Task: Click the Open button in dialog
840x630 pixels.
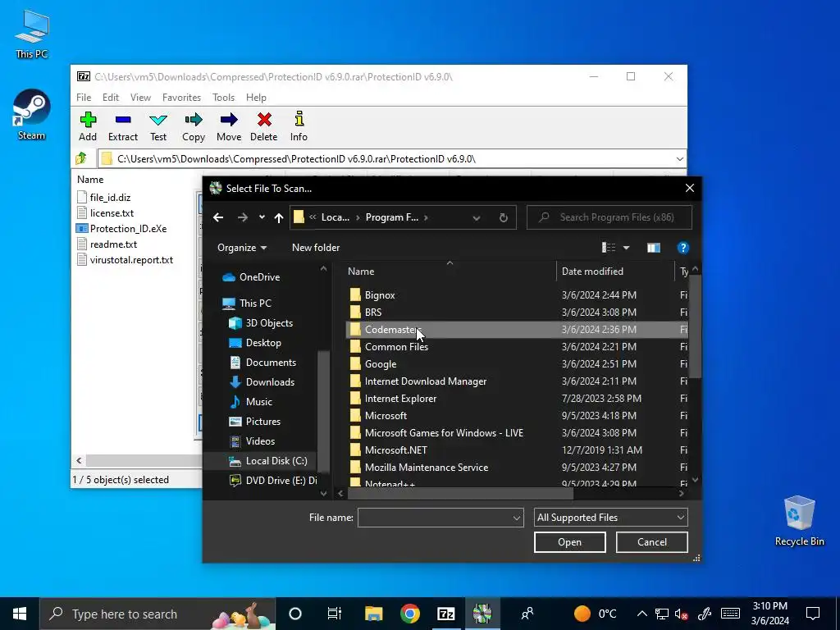Action: click(x=569, y=542)
